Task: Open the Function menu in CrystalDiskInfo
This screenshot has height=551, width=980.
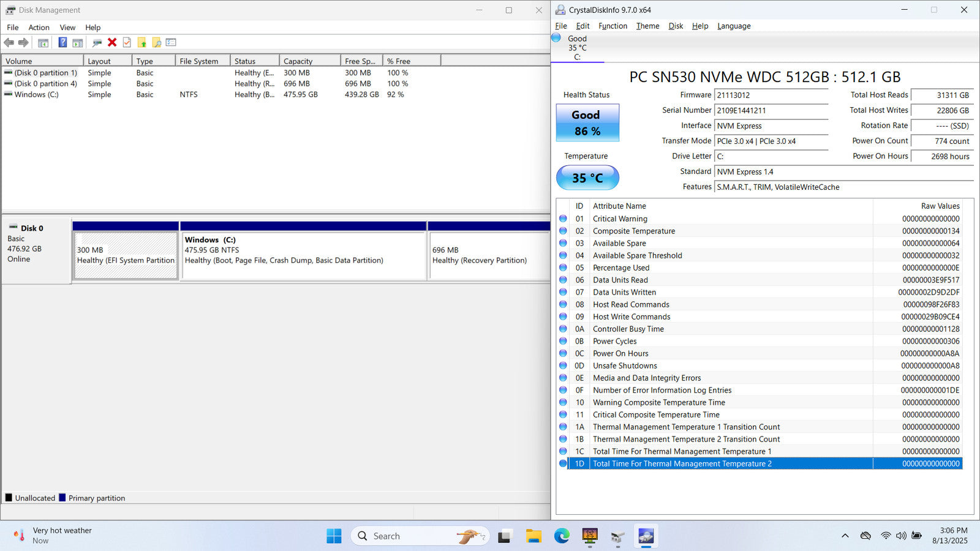Action: (612, 26)
